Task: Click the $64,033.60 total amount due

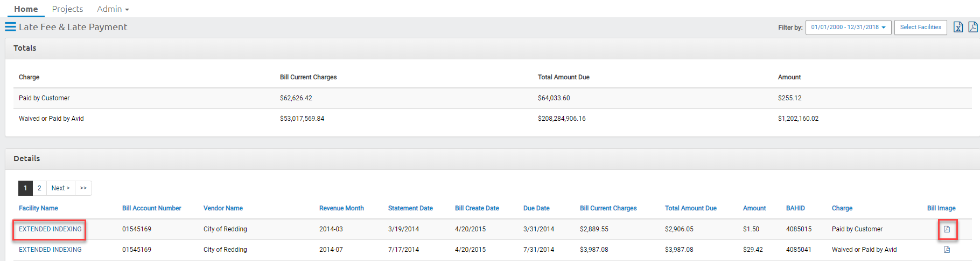Action: pyautogui.click(x=554, y=98)
